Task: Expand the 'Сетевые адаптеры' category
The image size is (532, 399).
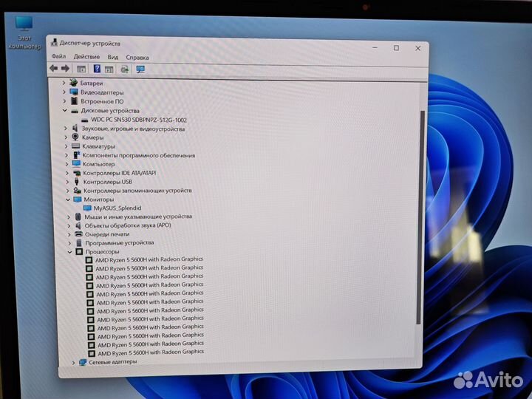Action: 73,363
